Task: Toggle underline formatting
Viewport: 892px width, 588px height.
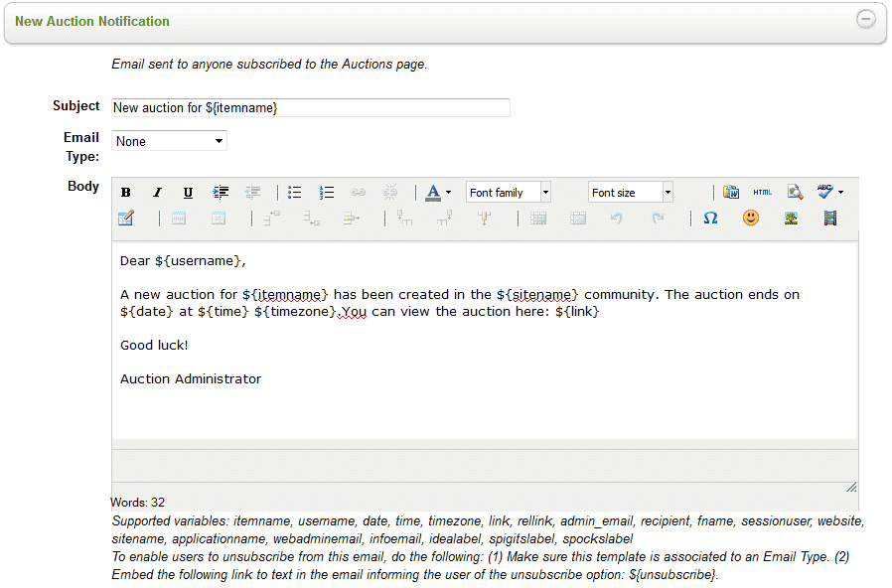Action: click(x=188, y=193)
